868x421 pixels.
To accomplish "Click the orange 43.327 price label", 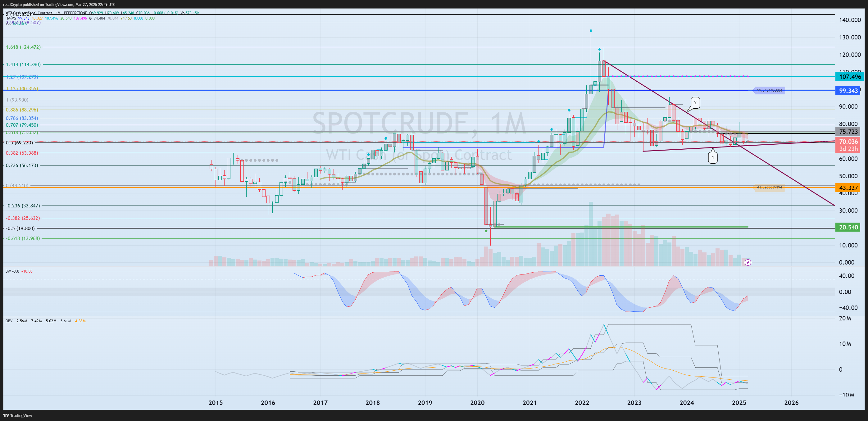I will tap(848, 188).
